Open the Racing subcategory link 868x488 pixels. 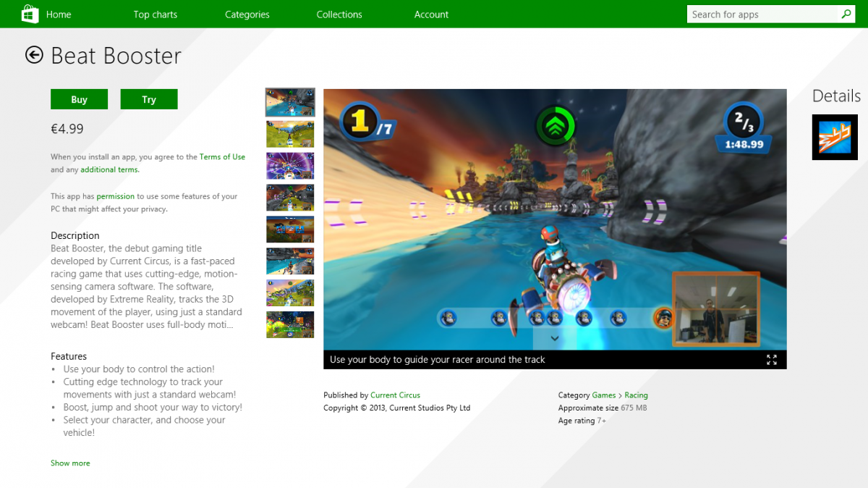[636, 395]
